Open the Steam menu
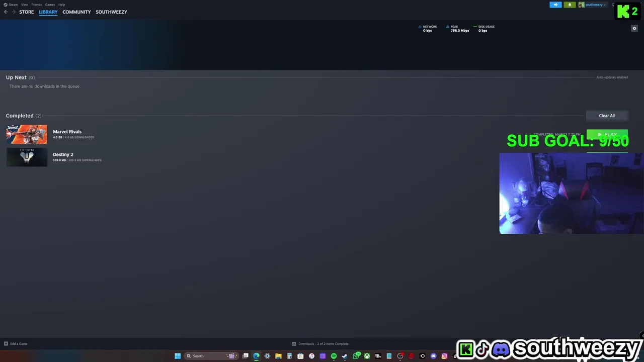This screenshot has width=644, height=362. tap(11, 5)
